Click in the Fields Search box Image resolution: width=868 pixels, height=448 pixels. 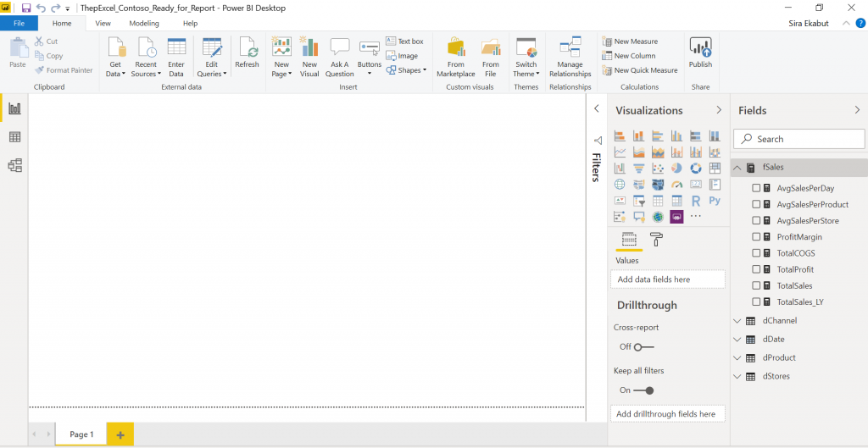click(x=798, y=139)
